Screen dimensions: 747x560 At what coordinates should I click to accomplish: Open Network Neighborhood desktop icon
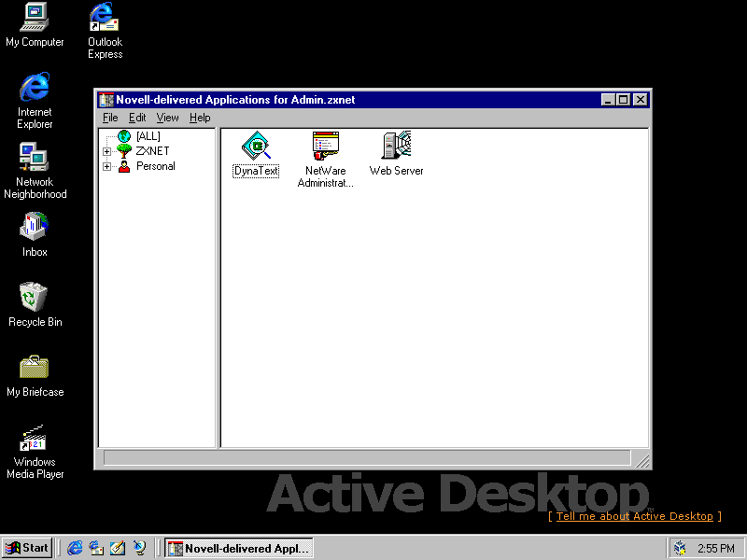tap(35, 157)
